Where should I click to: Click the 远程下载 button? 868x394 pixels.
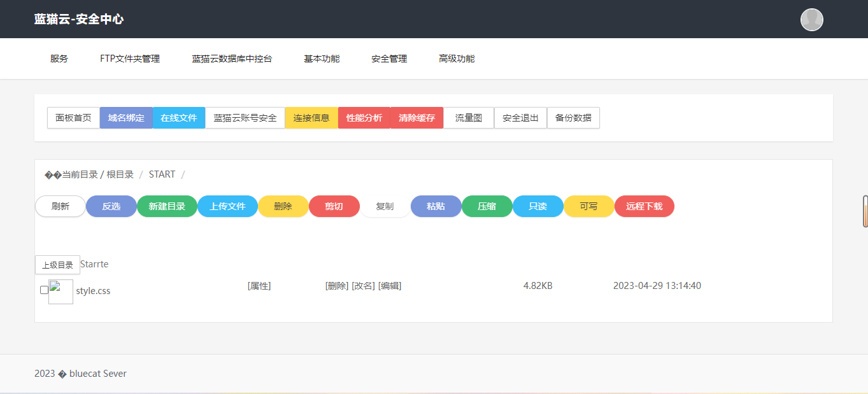click(x=644, y=206)
